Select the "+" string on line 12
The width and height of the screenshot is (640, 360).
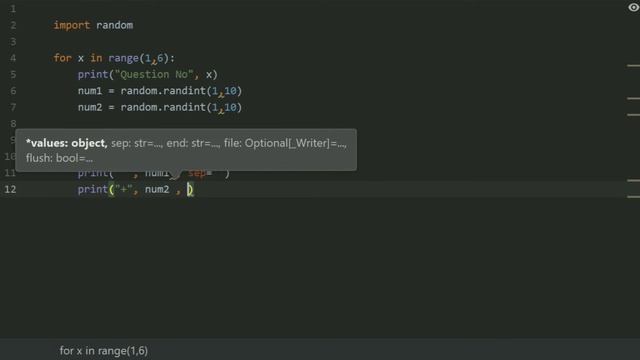pos(124,189)
